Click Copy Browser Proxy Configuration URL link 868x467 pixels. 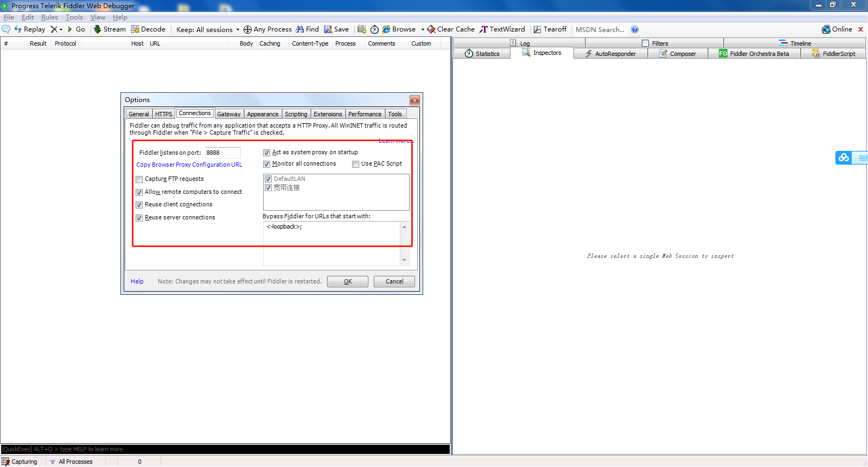coord(189,165)
